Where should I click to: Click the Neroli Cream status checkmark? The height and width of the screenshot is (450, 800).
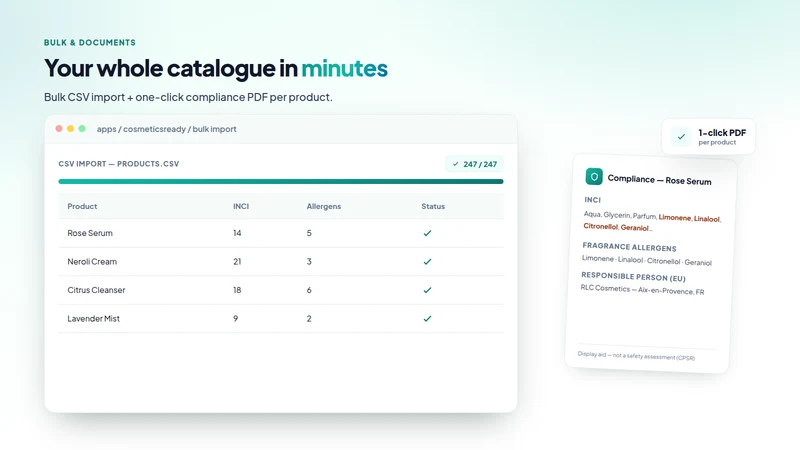[x=428, y=262]
